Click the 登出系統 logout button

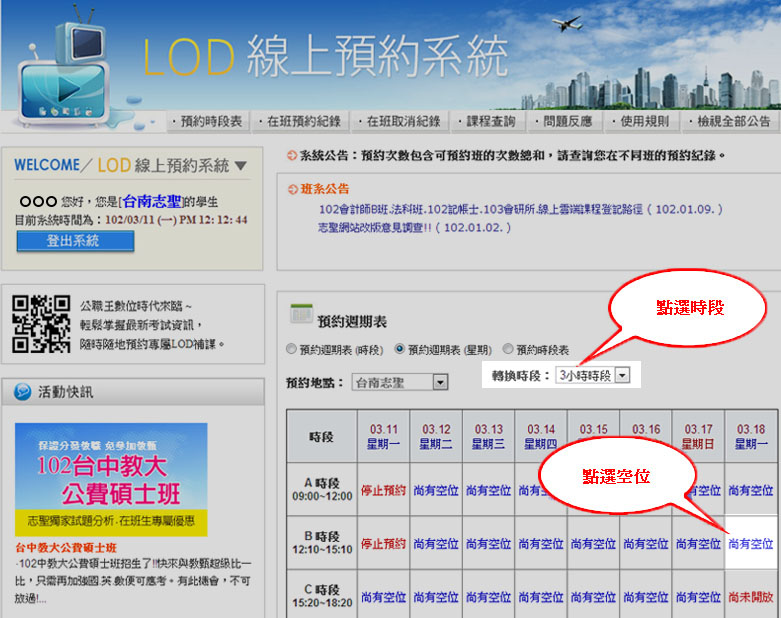tap(75, 241)
